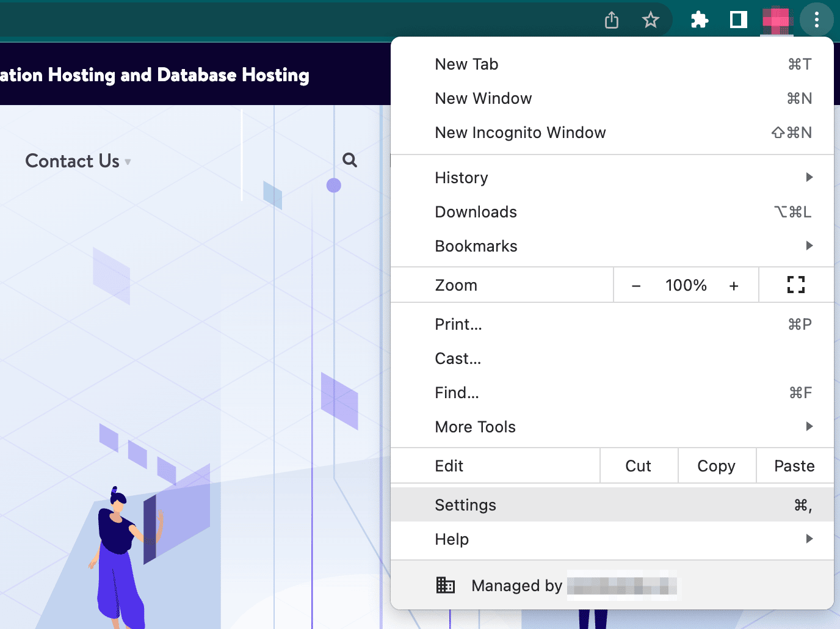Viewport: 840px width, 629px height.
Task: Click the Paste button in the Edit row
Action: point(794,466)
